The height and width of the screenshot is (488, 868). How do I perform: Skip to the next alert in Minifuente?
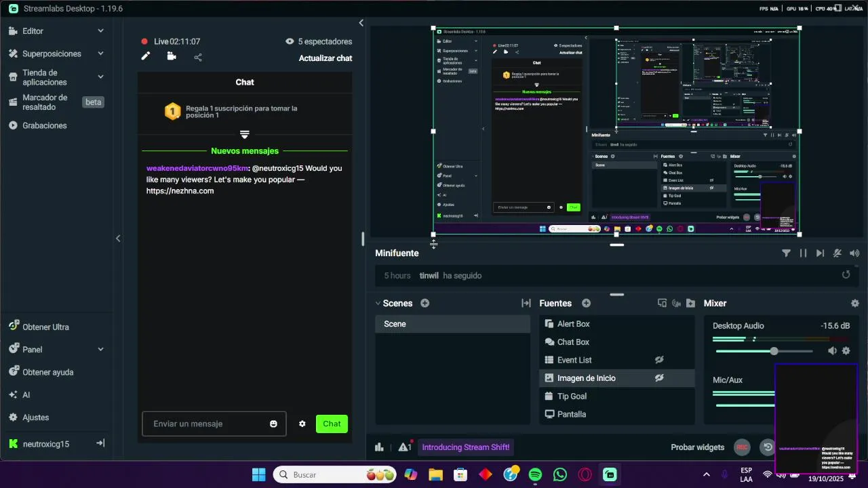tap(820, 253)
